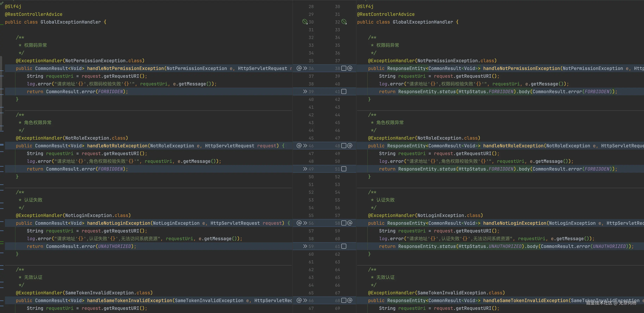Screen dimensions: 644x313
Task: Click the @ gutter icon at right line 58
Action: pyautogui.click(x=350, y=223)
